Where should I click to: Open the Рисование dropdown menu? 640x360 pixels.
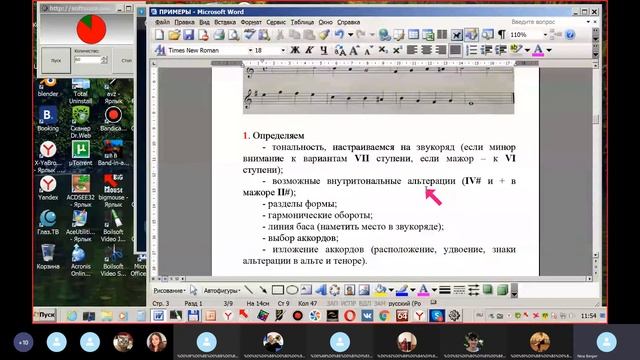click(x=169, y=291)
